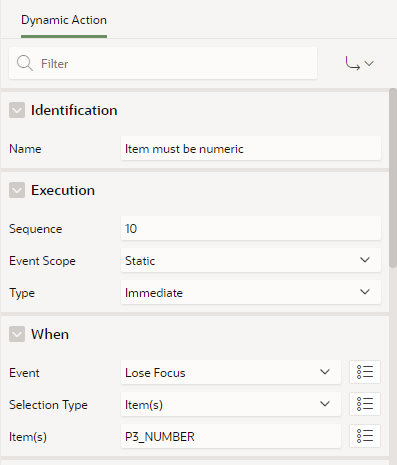
Task: Click the Sequence field showing 10
Action: click(251, 228)
